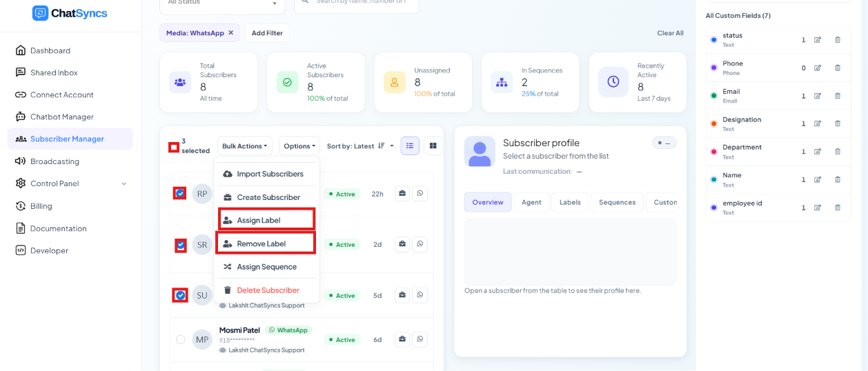
Task: Click WhatsApp icon in 22h row
Action: point(420,194)
